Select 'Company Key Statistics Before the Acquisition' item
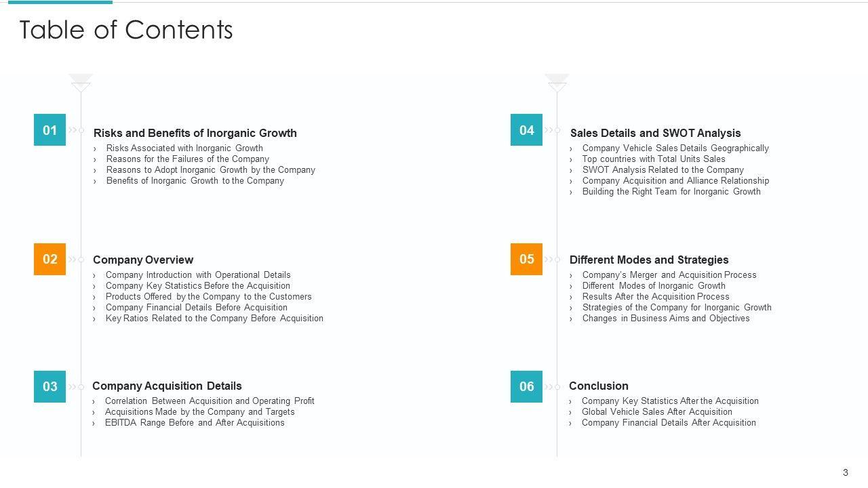This screenshot has height=488, width=868. pyautogui.click(x=198, y=285)
